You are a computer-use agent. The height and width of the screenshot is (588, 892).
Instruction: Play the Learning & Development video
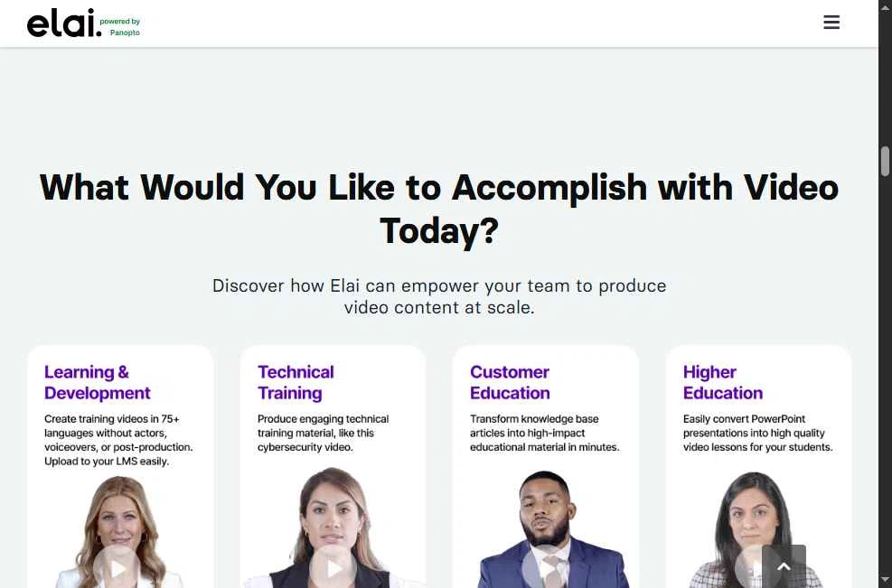click(x=118, y=568)
